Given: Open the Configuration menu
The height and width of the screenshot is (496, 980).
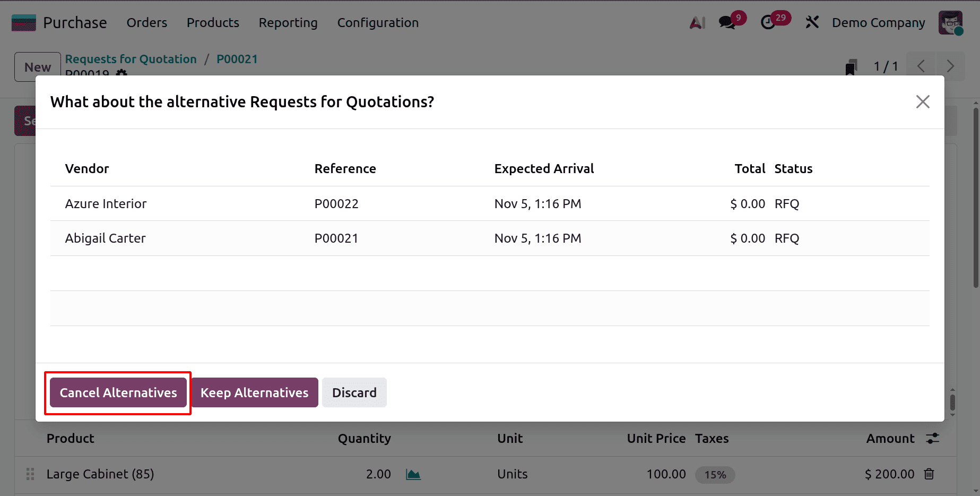Looking at the screenshot, I should [x=377, y=22].
